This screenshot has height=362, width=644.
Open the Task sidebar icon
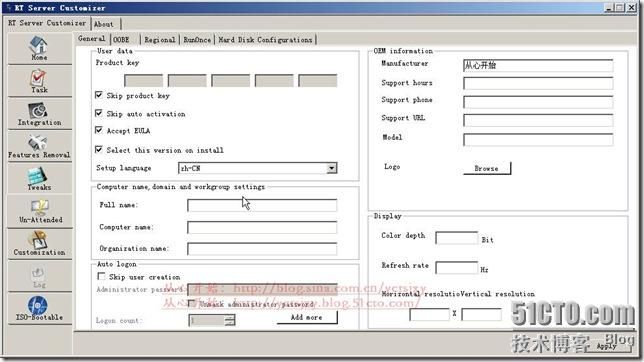39,81
